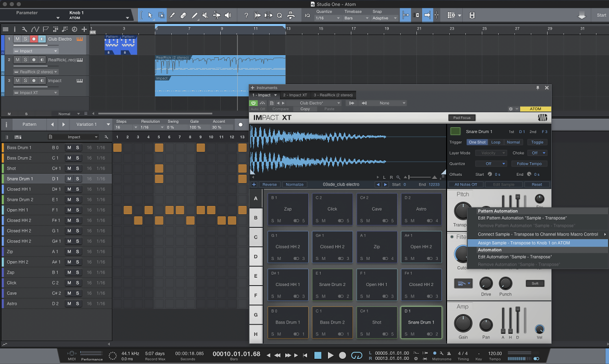Click the All Notes Off button
This screenshot has width=609, height=364.
pos(466,185)
